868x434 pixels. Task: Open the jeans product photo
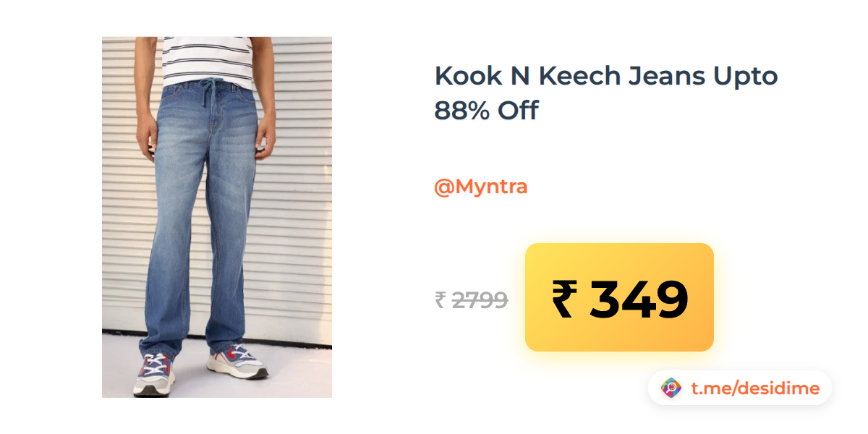(217, 217)
